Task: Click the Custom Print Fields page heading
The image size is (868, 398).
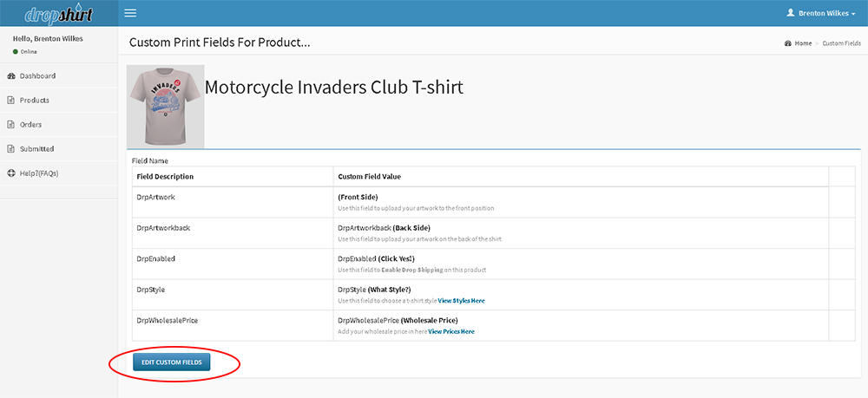Action: coord(220,42)
